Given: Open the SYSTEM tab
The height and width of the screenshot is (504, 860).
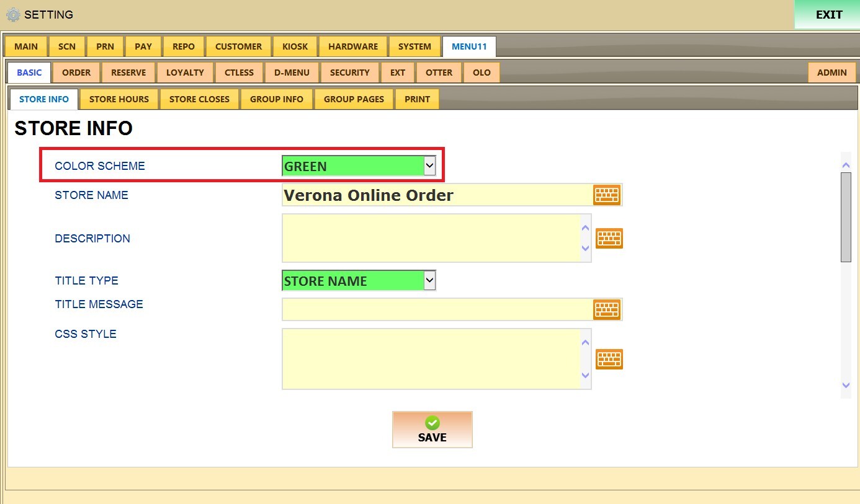Looking at the screenshot, I should (x=414, y=46).
